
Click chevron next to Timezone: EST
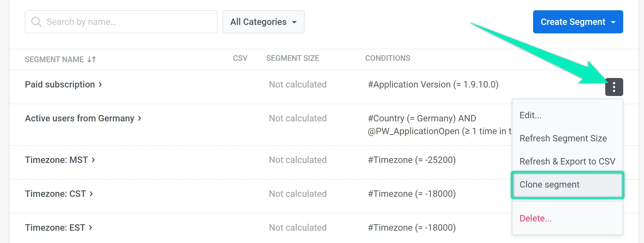91,228
